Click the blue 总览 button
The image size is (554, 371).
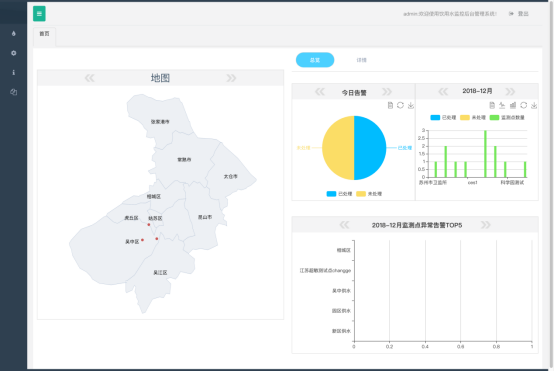point(315,60)
